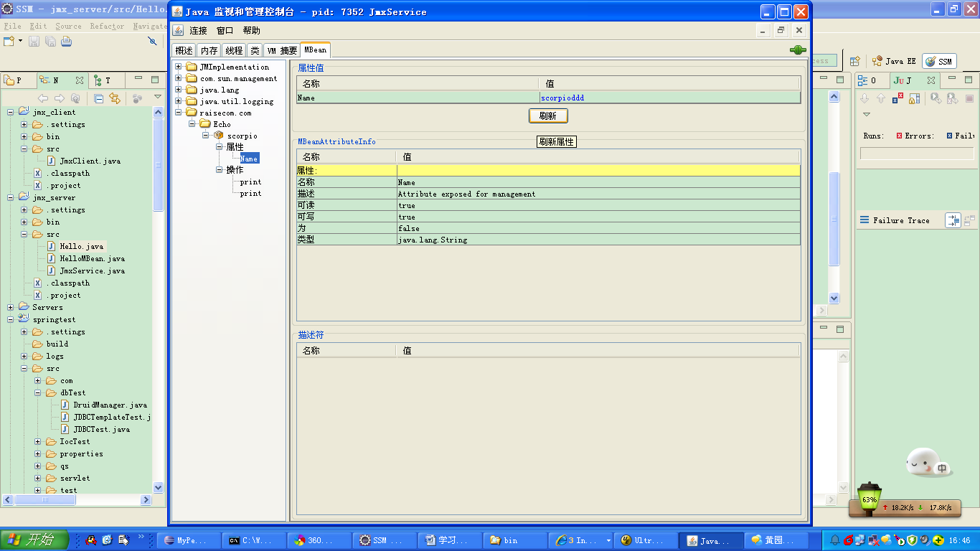Select the SSM perspective button
This screenshot has width=980, height=551.
(939, 62)
